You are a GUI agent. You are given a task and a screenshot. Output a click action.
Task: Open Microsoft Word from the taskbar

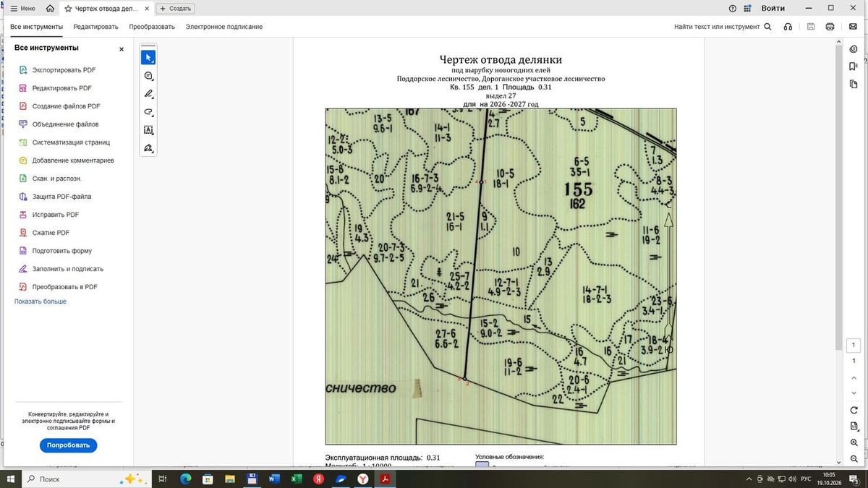273,479
